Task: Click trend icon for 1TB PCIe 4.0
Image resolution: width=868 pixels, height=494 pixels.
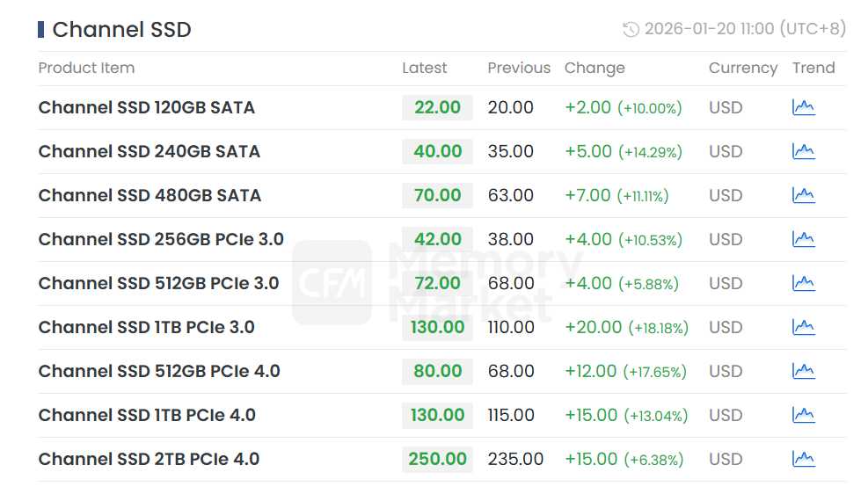Action: click(803, 415)
